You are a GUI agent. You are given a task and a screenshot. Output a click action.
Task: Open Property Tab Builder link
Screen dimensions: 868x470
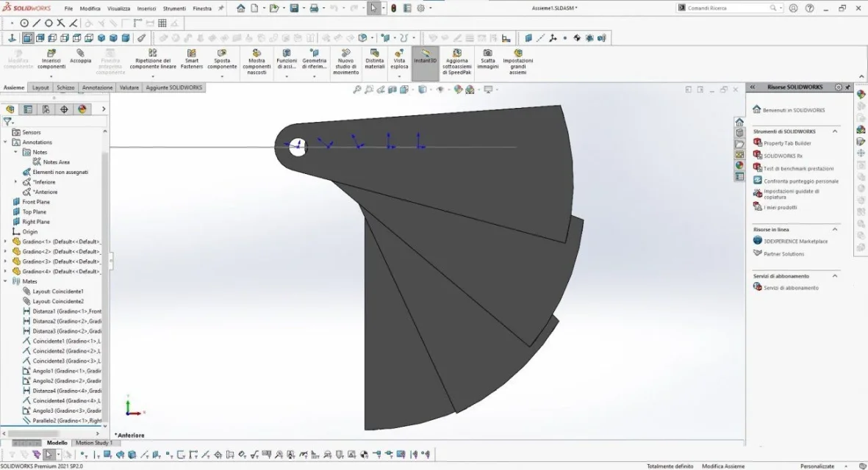click(x=787, y=143)
